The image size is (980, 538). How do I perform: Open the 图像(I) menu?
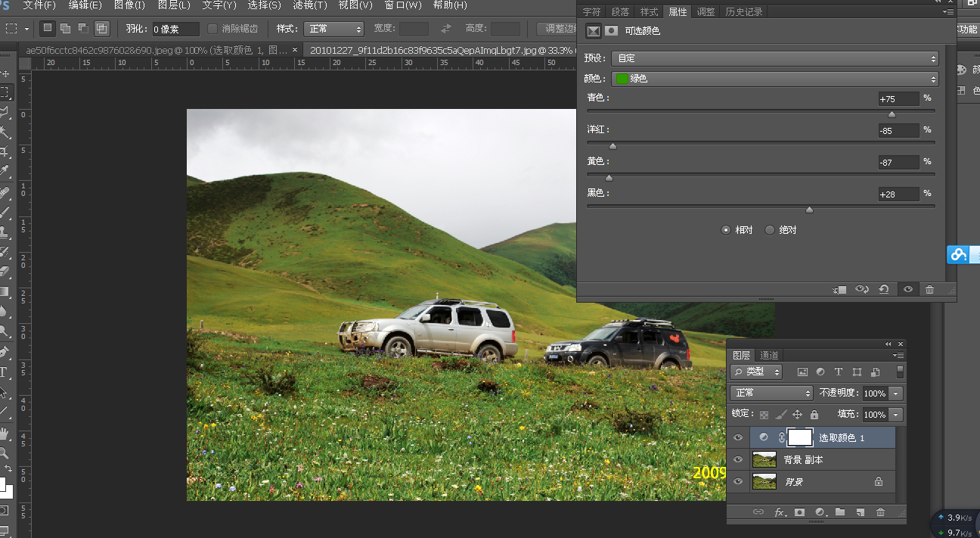tap(129, 5)
